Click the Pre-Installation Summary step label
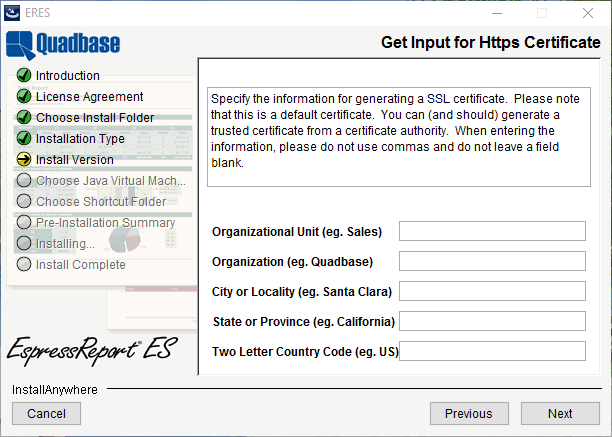 tap(105, 223)
